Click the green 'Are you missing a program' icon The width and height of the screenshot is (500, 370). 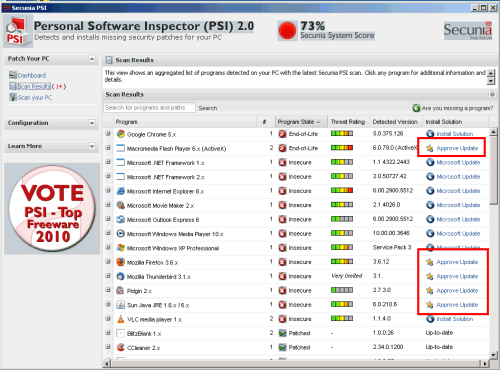[416, 108]
